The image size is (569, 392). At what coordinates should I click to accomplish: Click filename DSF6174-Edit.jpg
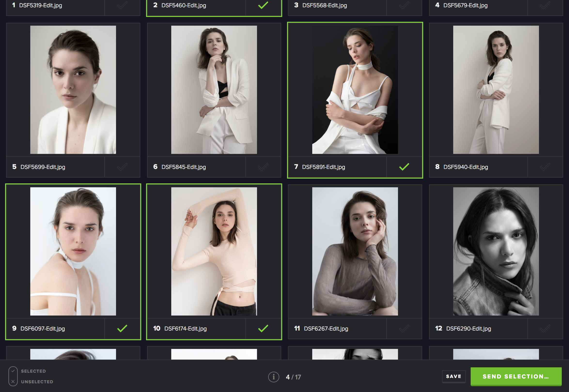186,329
